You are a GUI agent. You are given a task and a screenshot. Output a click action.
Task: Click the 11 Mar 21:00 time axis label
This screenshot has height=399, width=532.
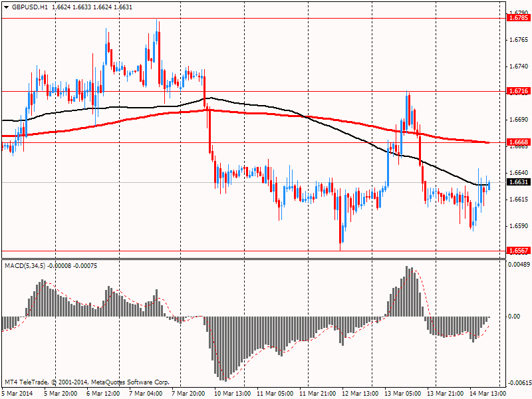[x=318, y=393]
